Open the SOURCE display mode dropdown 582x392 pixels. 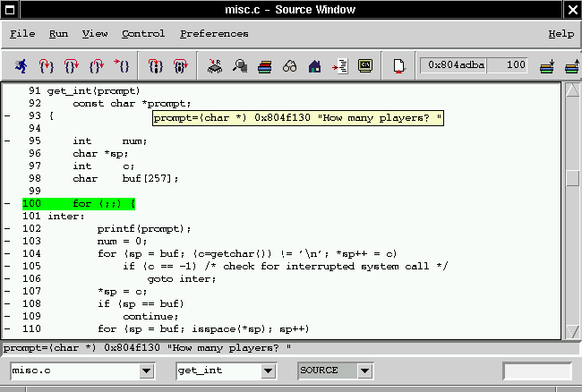pos(364,371)
